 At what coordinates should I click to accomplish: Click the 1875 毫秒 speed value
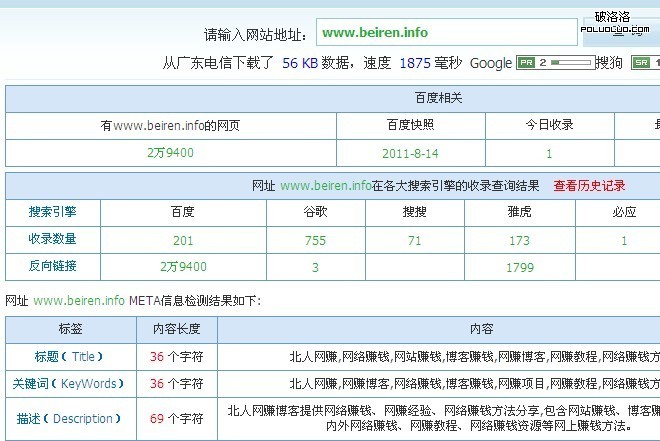tap(430, 63)
